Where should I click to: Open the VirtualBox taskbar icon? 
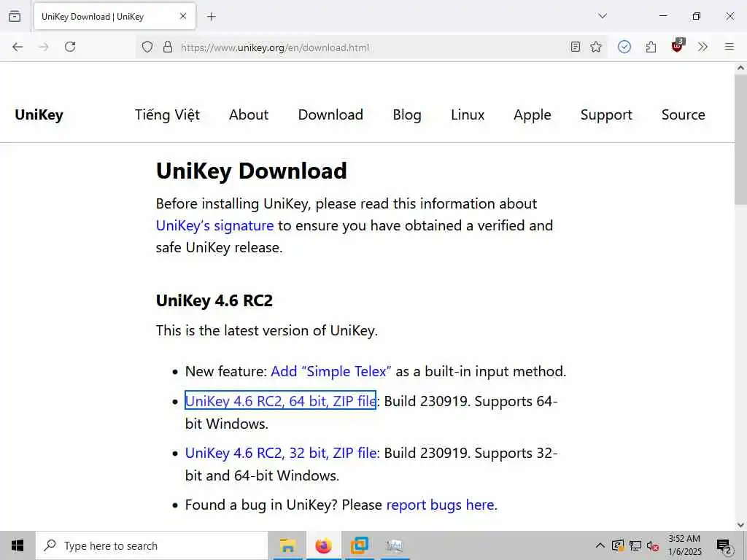click(x=359, y=545)
